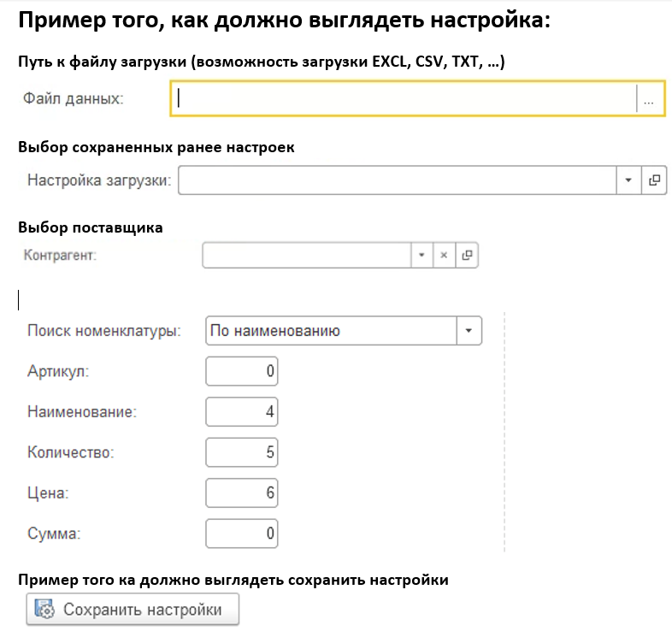Focus the Количество field showing 5
This screenshot has height=637, width=672.
[242, 452]
